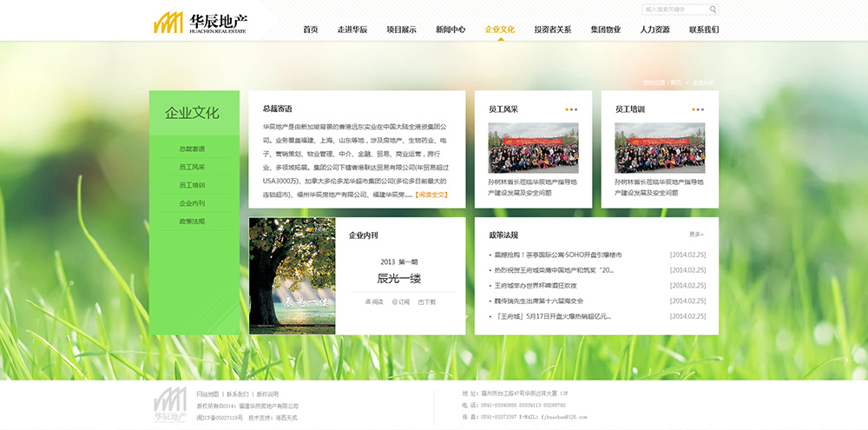Click the Huachen Real Estate header logo
This screenshot has height=430, width=868.
click(x=201, y=23)
